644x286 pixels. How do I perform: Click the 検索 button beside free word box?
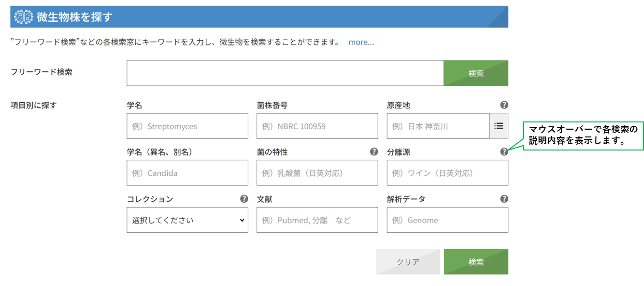pos(476,73)
